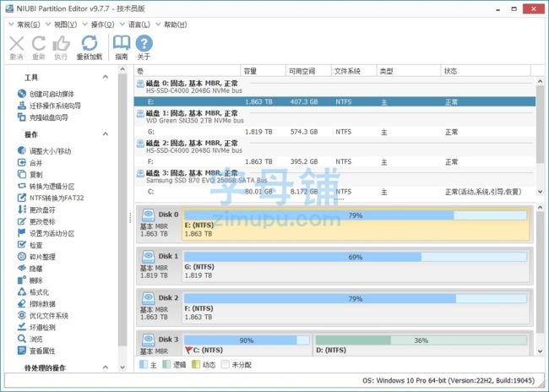
Task: Select the G: partition row in list
Action: click(x=334, y=132)
